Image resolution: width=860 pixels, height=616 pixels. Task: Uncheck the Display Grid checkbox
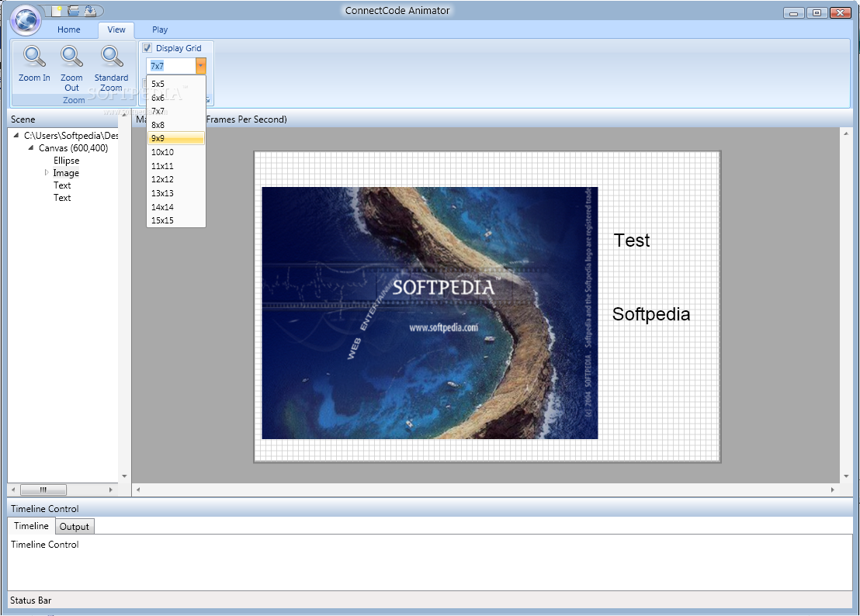point(147,47)
